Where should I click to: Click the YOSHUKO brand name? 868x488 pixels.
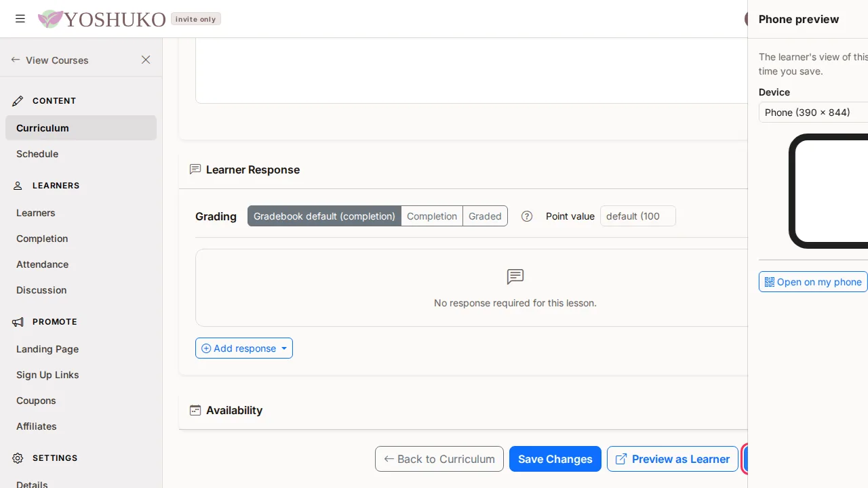pyautogui.click(x=115, y=19)
